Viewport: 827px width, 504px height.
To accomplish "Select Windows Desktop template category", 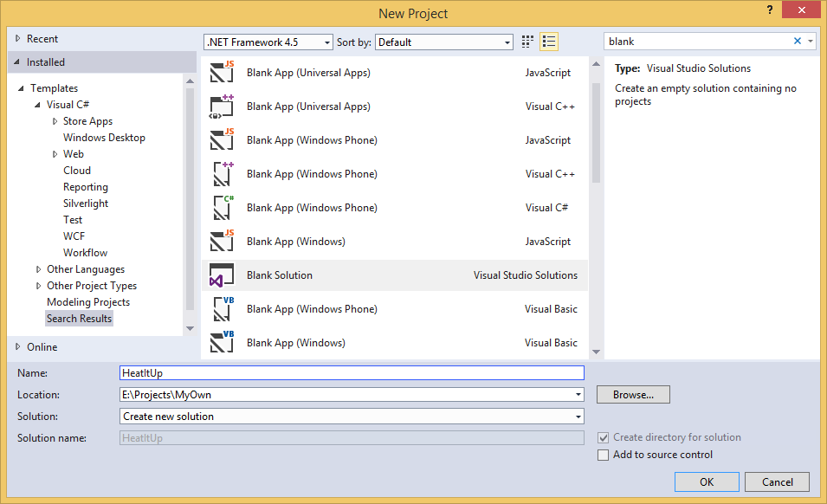I will [x=104, y=138].
